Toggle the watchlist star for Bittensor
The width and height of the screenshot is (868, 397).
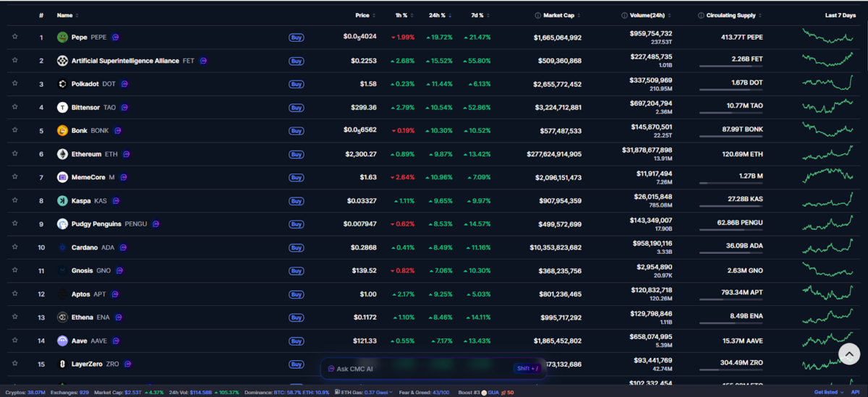(14, 107)
